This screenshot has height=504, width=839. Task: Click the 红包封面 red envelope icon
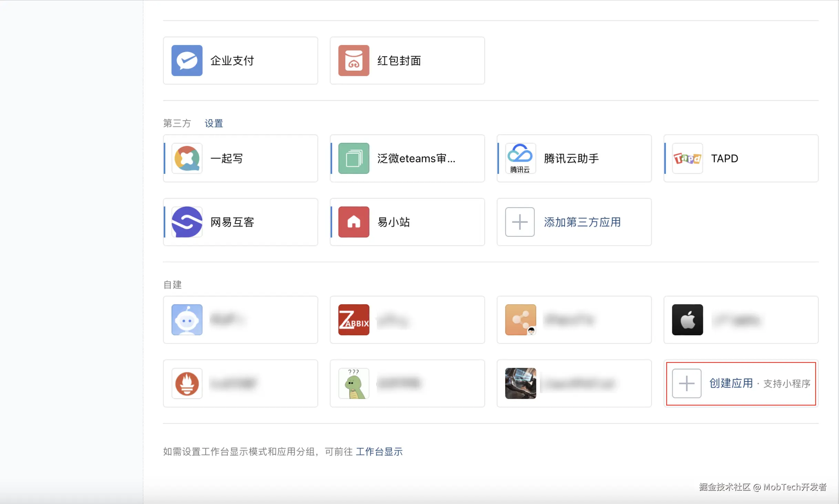[x=353, y=60]
